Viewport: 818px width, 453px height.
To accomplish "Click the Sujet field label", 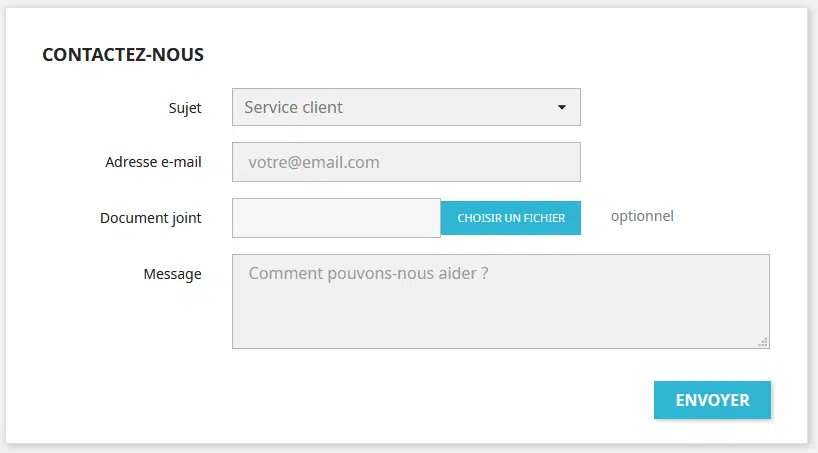I will (x=185, y=107).
